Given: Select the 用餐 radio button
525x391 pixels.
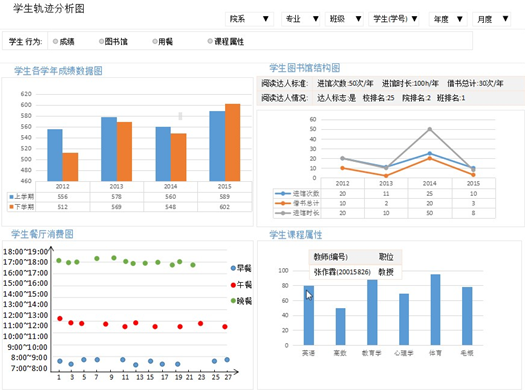Looking at the screenshot, I should pyautogui.click(x=155, y=42).
